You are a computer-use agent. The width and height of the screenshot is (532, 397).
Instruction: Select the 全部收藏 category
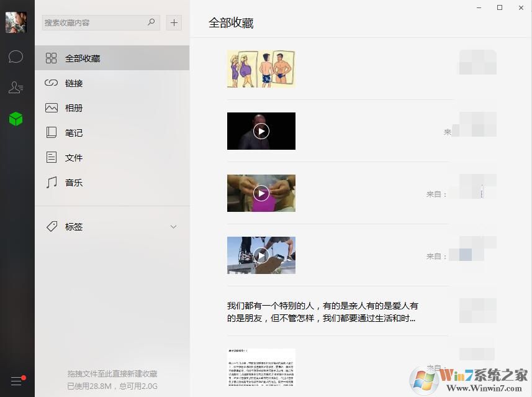click(x=82, y=58)
